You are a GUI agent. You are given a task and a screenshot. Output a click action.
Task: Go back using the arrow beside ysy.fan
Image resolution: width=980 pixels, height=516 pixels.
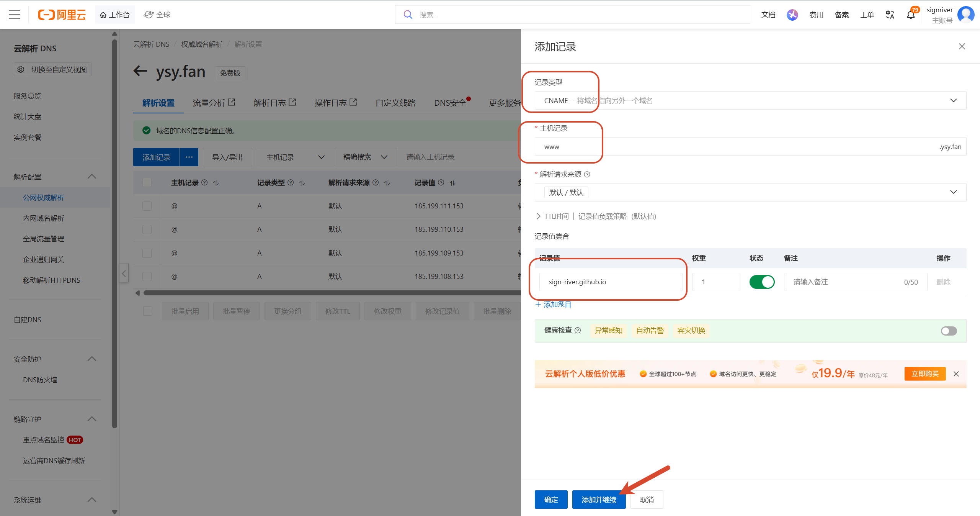pos(140,71)
